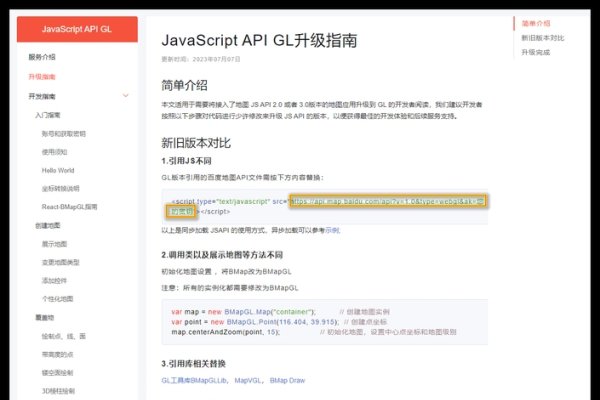Open 坐标转换说明 in the sidebar
This screenshot has width=600, height=400.
coord(60,189)
